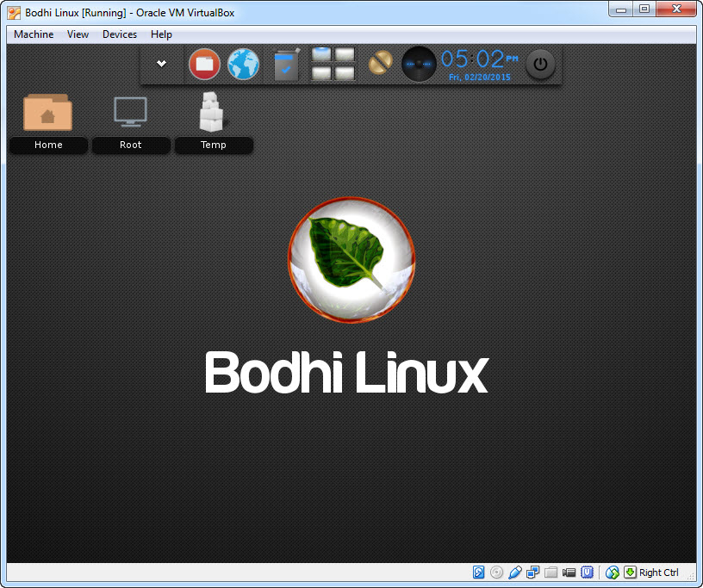The width and height of the screenshot is (703, 588).
Task: Open the Devices menu
Action: pos(120,34)
